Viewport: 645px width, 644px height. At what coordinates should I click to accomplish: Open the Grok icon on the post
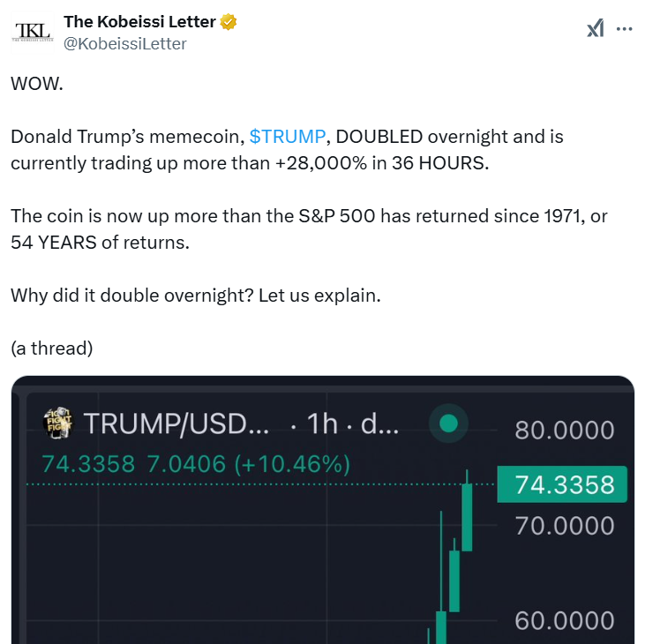click(596, 28)
